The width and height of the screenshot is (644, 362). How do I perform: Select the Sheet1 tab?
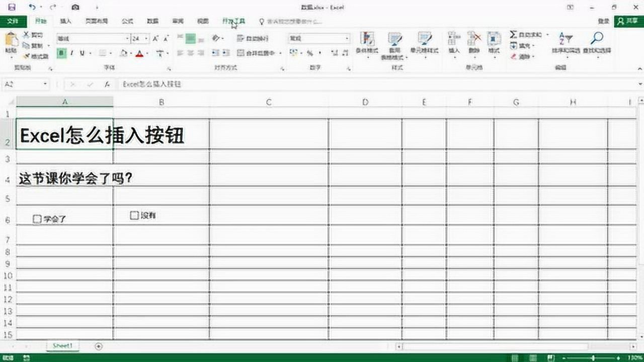pos(63,346)
